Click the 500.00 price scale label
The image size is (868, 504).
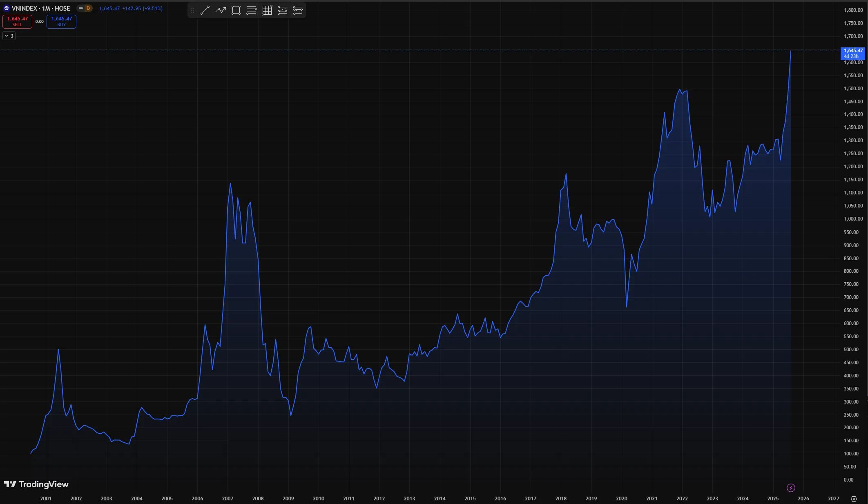point(851,350)
